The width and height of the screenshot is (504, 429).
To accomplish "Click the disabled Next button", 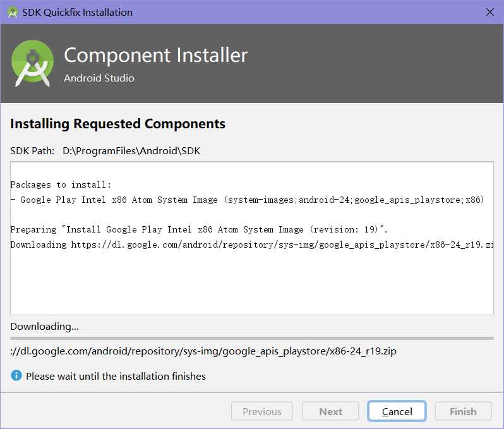I will tap(330, 411).
